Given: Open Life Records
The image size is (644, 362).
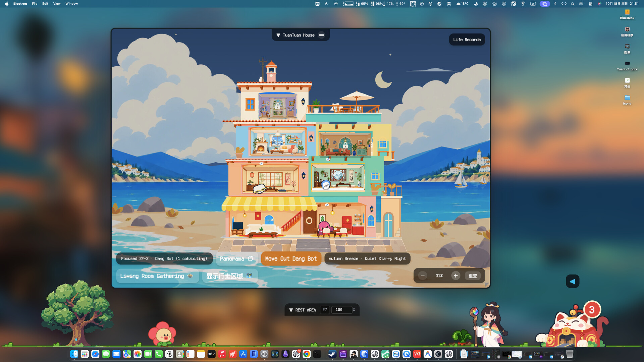Looking at the screenshot, I should click(x=467, y=40).
